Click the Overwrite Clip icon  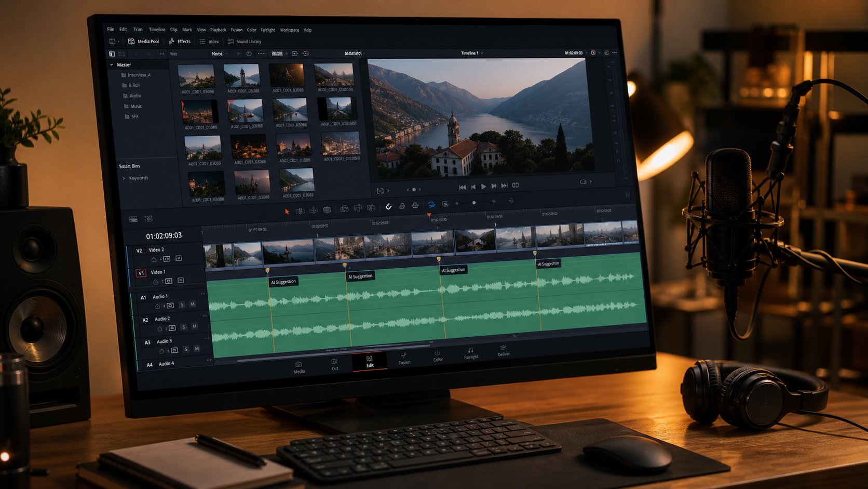[x=358, y=208]
